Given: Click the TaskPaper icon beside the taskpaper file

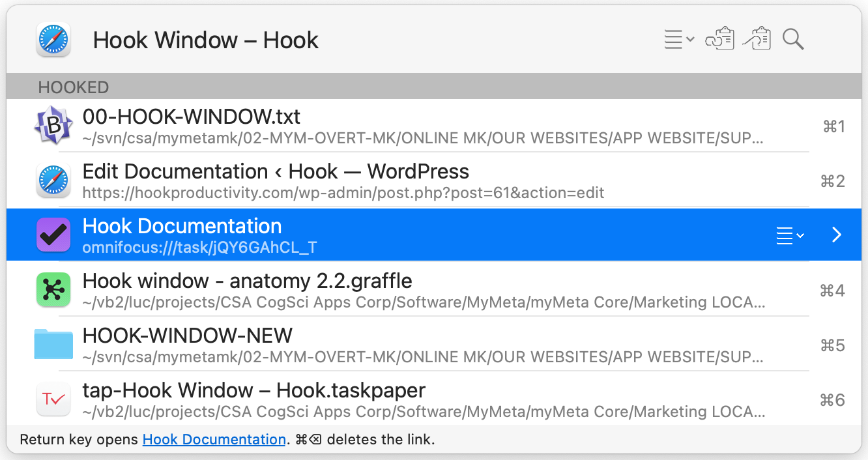Looking at the screenshot, I should tap(53, 399).
